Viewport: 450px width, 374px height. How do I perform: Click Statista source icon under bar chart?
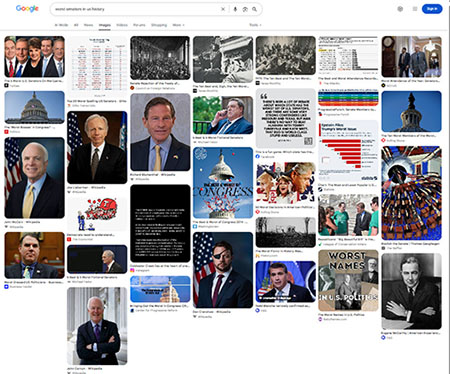coord(320,189)
